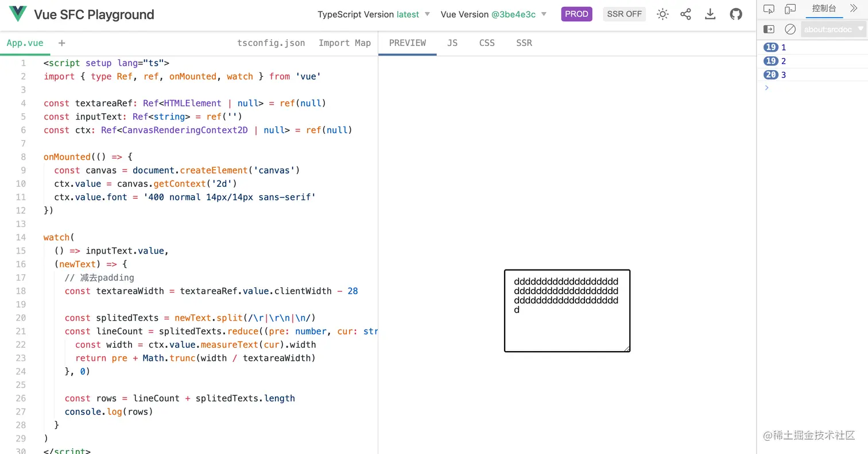Toggle the SSR OFF switch
Viewport: 868px width, 454px height.
click(624, 14)
